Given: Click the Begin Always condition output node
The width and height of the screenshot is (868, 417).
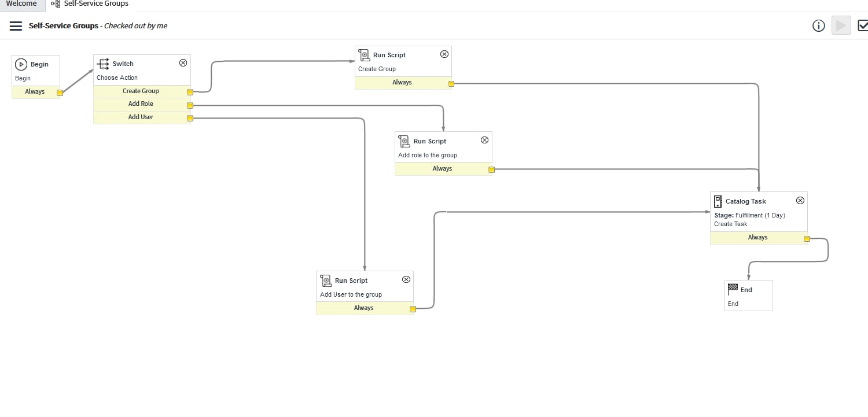Looking at the screenshot, I should 60,93.
